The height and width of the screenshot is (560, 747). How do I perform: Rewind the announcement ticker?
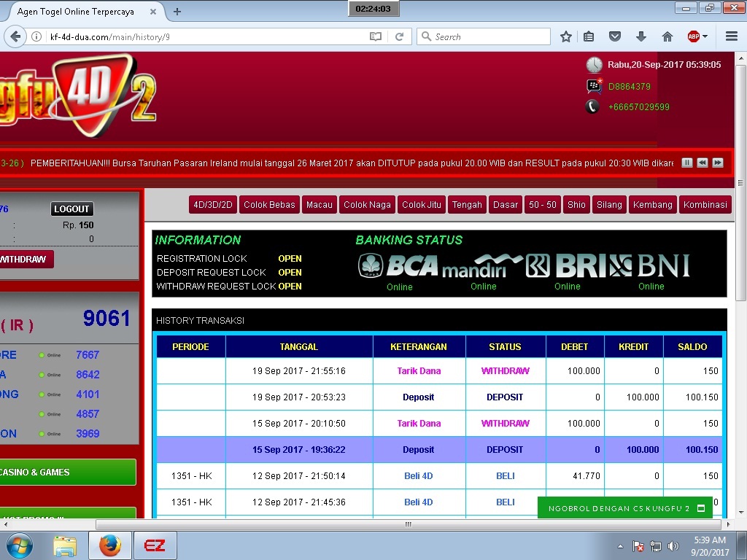pyautogui.click(x=702, y=163)
